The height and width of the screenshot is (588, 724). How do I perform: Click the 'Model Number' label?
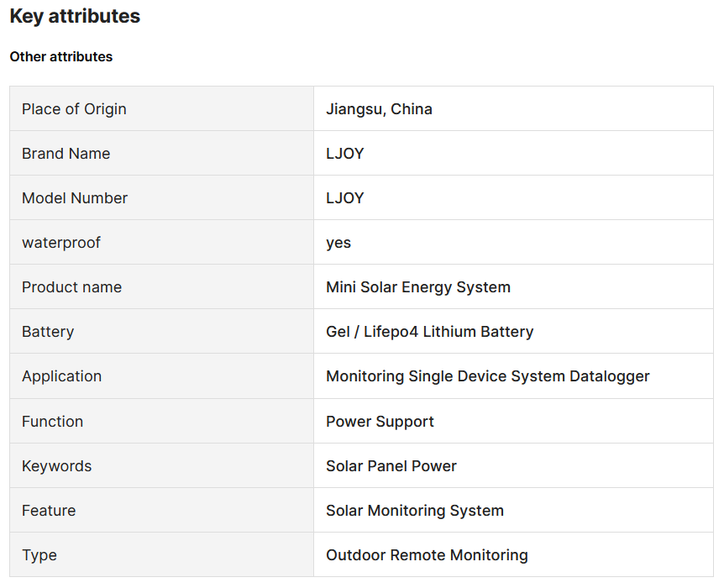click(x=75, y=198)
